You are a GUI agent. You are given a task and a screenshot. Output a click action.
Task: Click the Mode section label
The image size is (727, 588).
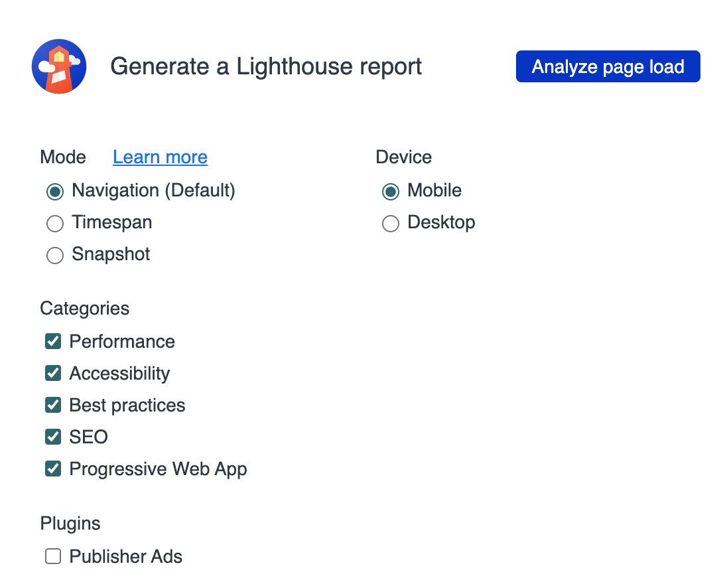pos(62,157)
